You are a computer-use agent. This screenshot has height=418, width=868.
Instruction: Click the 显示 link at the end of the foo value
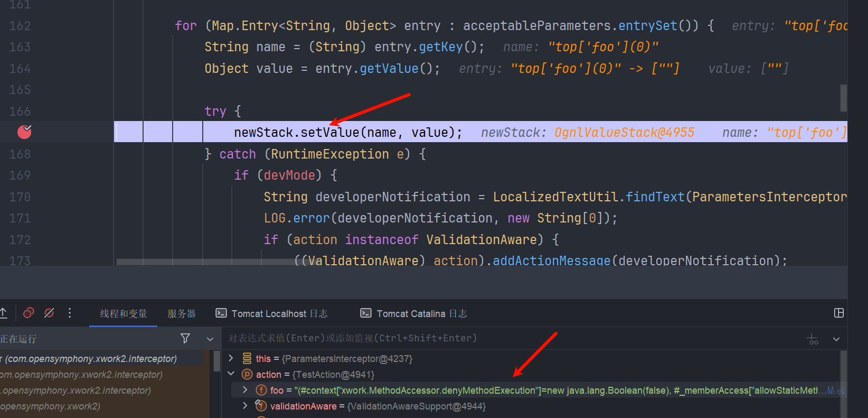pyautogui.click(x=836, y=391)
